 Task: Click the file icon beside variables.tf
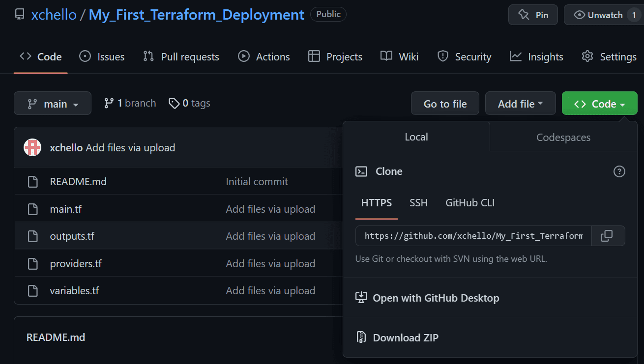point(33,291)
